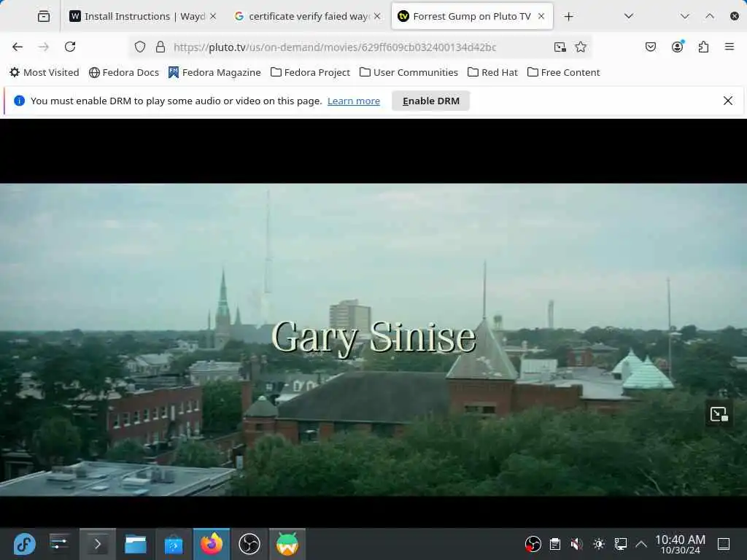Image resolution: width=747 pixels, height=560 pixels.
Task: Go back one page
Action: 18,47
